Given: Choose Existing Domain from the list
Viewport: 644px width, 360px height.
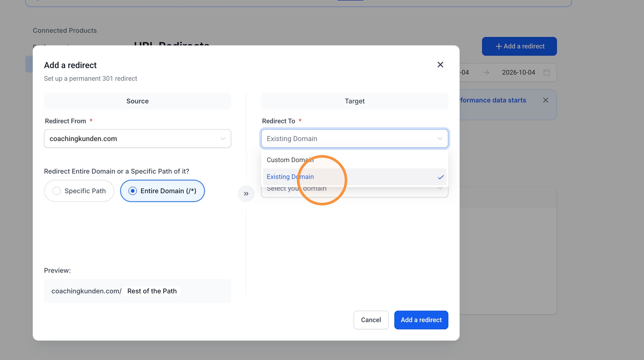Looking at the screenshot, I should pos(355,177).
